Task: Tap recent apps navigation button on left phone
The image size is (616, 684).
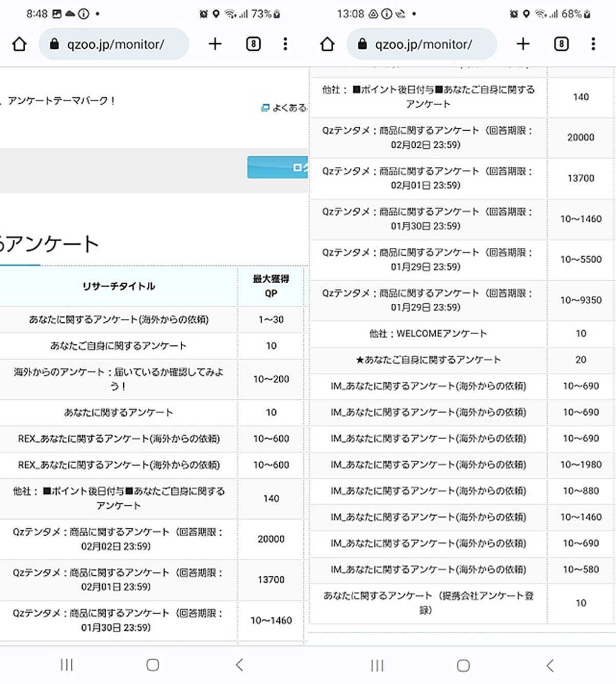Action: pos(67,665)
